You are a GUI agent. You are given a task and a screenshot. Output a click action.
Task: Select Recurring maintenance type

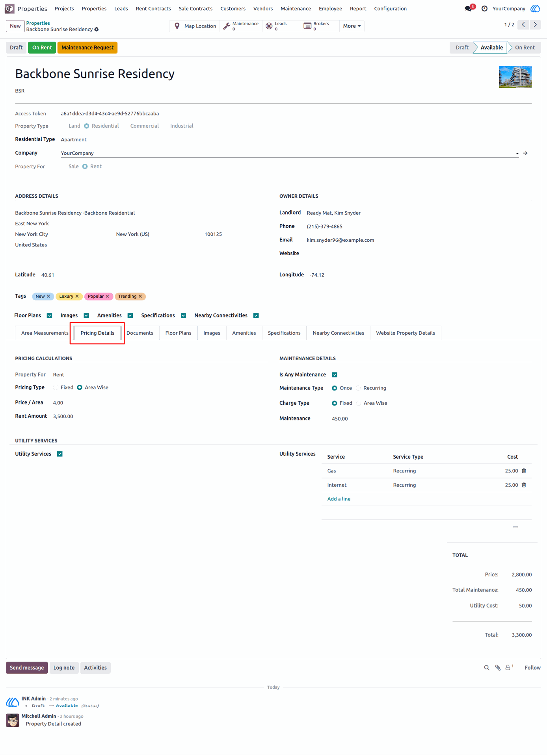click(359, 388)
